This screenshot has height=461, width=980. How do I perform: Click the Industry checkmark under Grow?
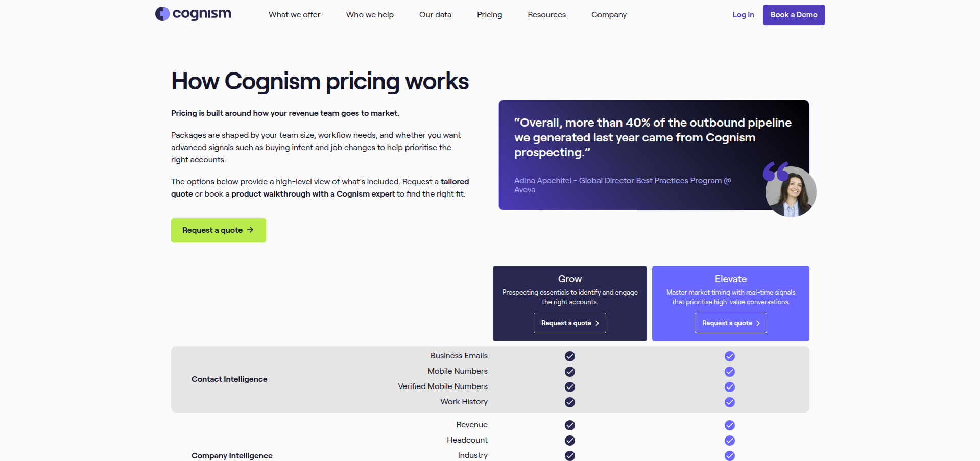pos(569,455)
